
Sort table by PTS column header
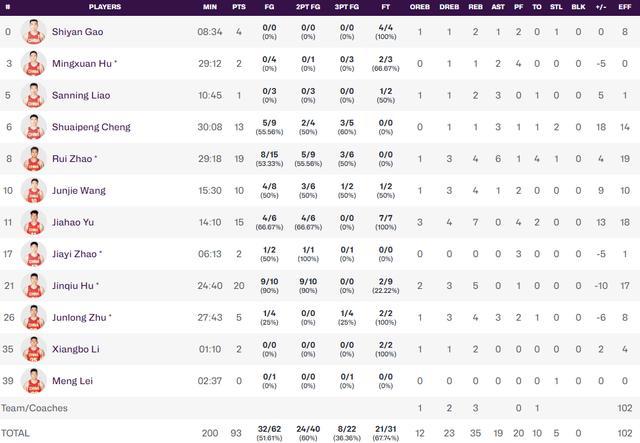point(239,7)
